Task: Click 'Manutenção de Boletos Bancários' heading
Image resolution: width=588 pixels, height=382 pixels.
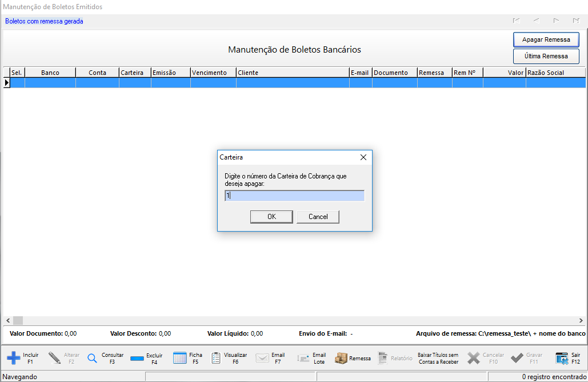Action: tap(294, 50)
